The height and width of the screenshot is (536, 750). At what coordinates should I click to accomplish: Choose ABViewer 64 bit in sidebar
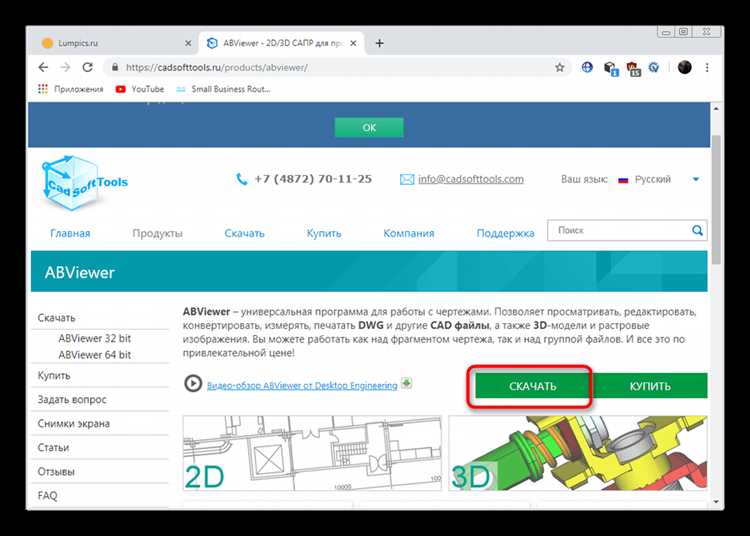(x=94, y=355)
